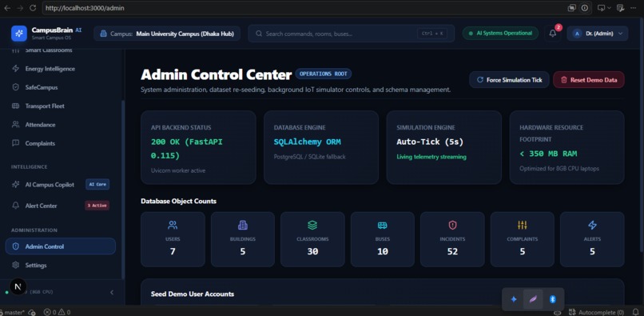
Task: Click the CampusBrain logo icon
Action: pyautogui.click(x=19, y=34)
